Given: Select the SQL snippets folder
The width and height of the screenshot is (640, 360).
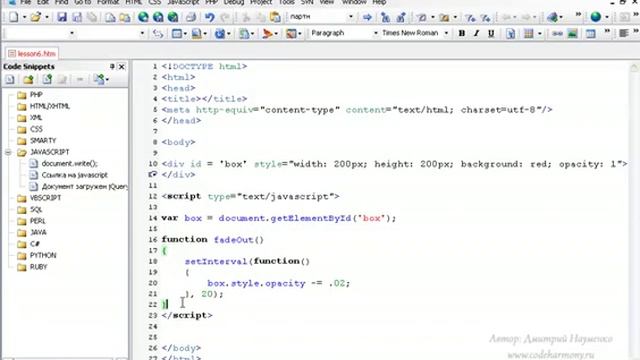Looking at the screenshot, I should point(36,209).
